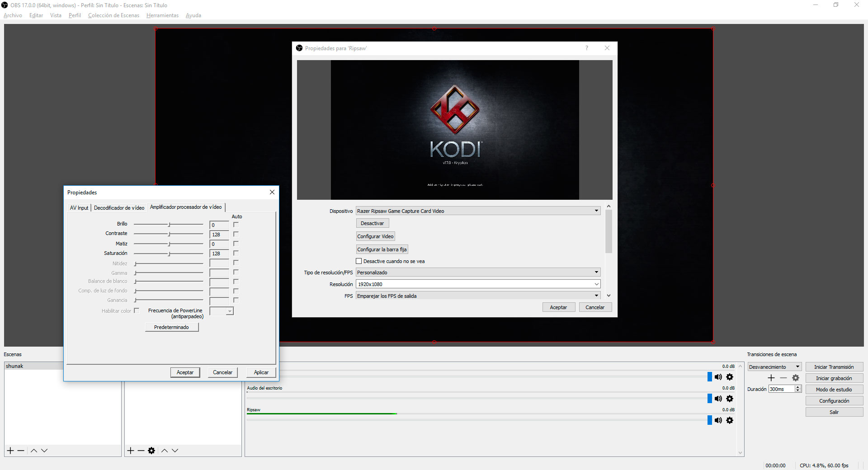The width and height of the screenshot is (868, 470).
Task: Add a new scene with plus icon
Action: coord(10,451)
